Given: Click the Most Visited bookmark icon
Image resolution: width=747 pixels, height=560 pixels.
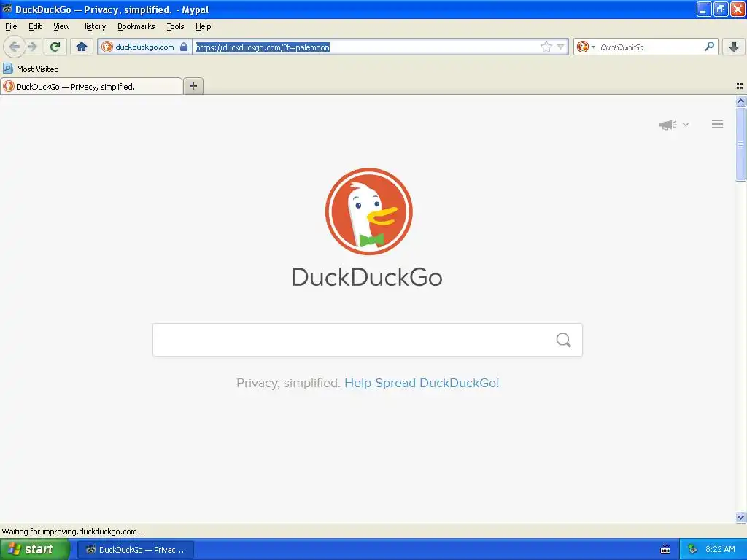Looking at the screenshot, I should coord(7,69).
